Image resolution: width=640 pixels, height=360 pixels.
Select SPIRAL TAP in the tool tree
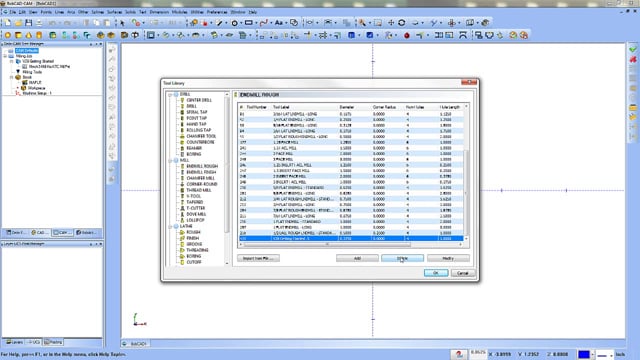pos(197,112)
